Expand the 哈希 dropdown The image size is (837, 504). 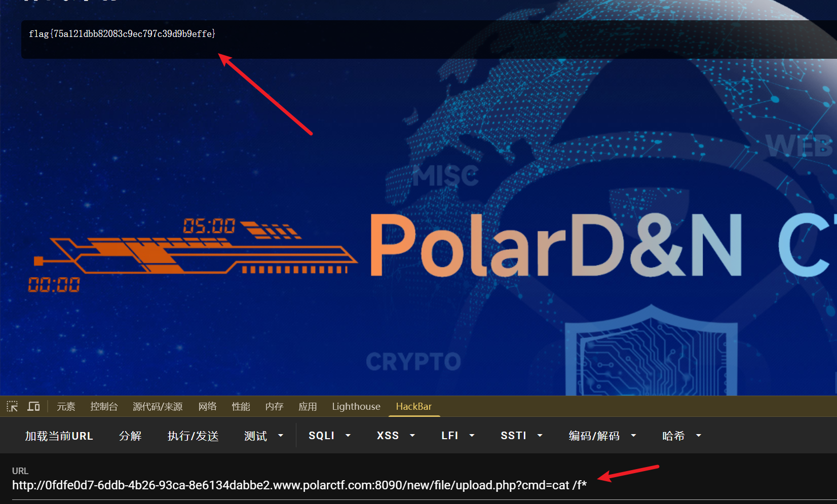pyautogui.click(x=681, y=436)
